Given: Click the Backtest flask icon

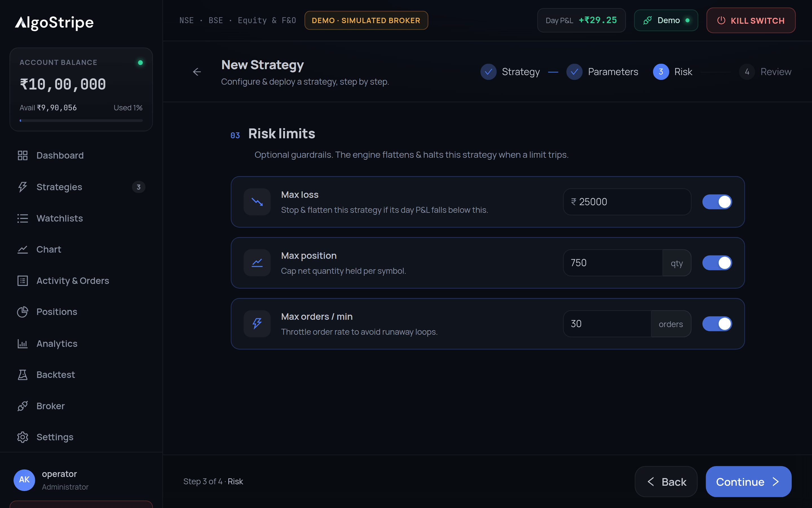Looking at the screenshot, I should [x=23, y=375].
